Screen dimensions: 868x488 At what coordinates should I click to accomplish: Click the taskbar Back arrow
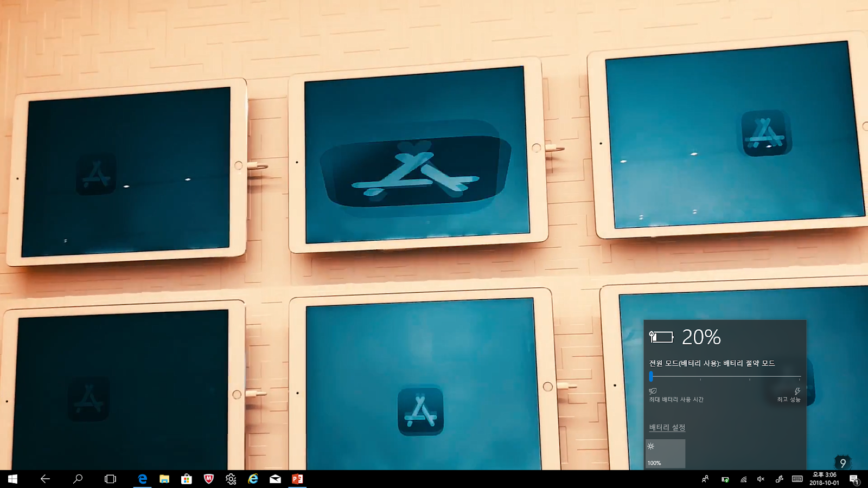pos(45,479)
